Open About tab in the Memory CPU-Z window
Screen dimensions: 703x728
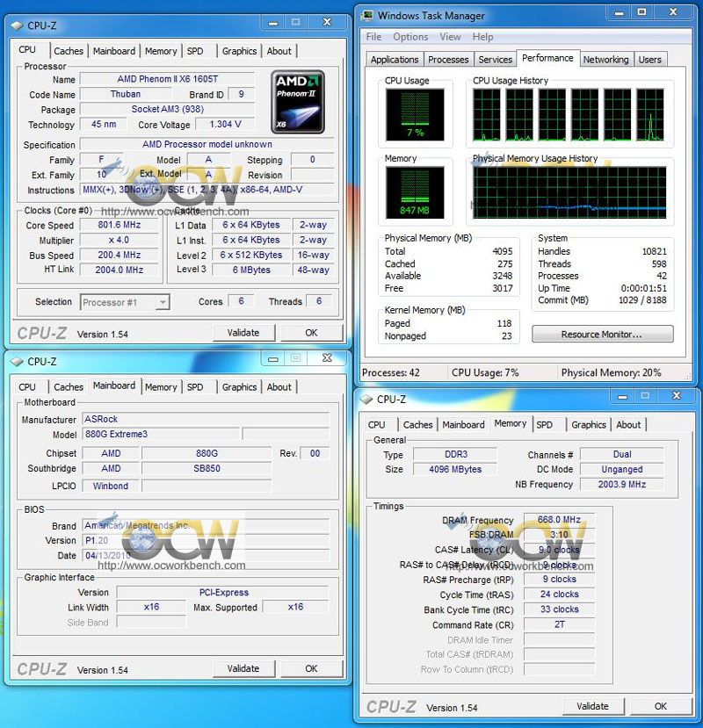(x=628, y=425)
